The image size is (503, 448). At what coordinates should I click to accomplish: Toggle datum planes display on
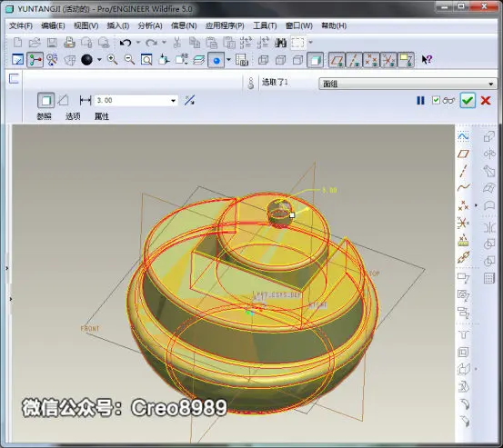tap(337, 60)
